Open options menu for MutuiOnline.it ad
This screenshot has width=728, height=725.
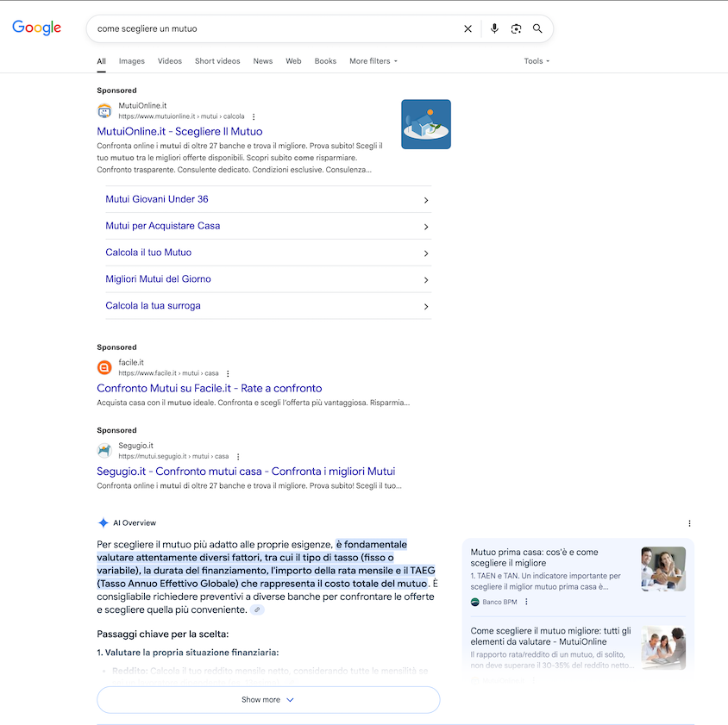(x=254, y=117)
